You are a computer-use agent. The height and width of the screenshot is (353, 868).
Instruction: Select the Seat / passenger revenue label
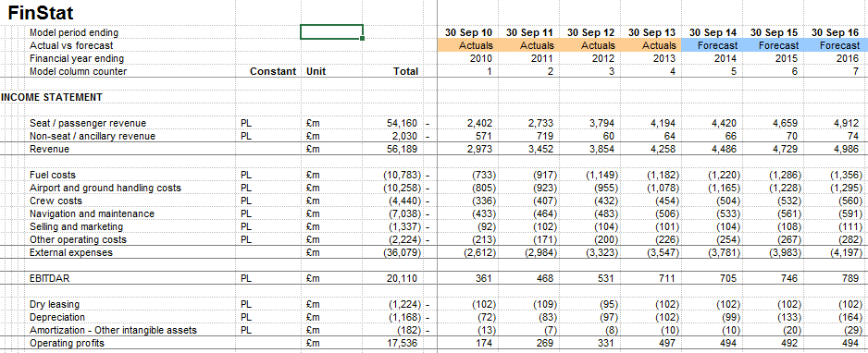click(x=88, y=123)
